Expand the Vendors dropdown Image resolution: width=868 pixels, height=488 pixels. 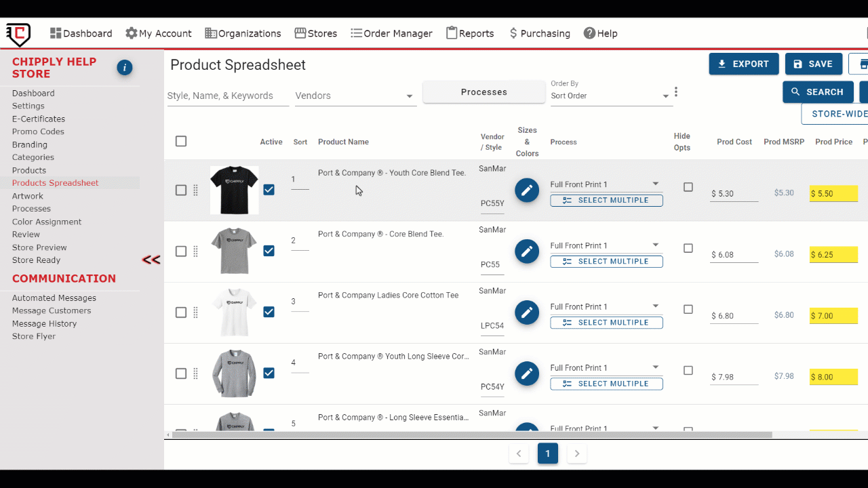pyautogui.click(x=355, y=96)
